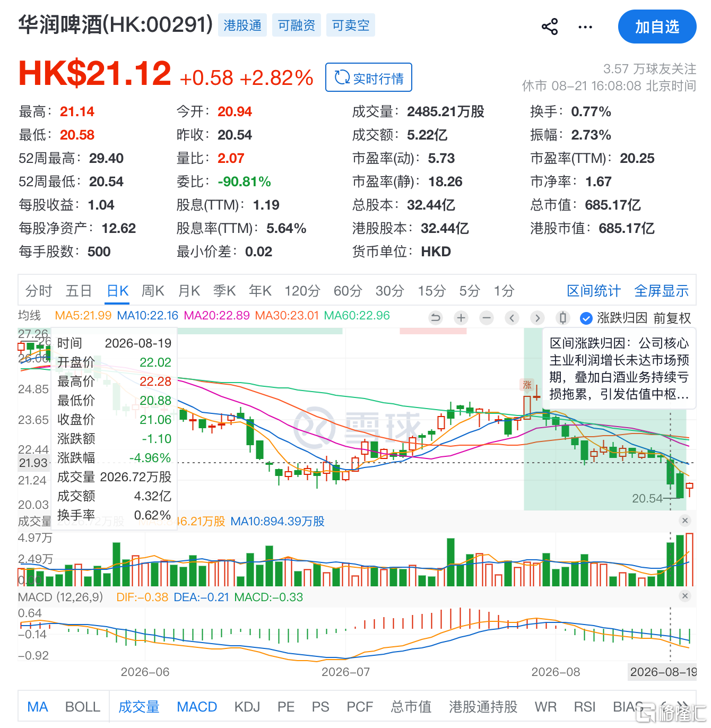Select the KDJ indicator tab

pos(247,707)
